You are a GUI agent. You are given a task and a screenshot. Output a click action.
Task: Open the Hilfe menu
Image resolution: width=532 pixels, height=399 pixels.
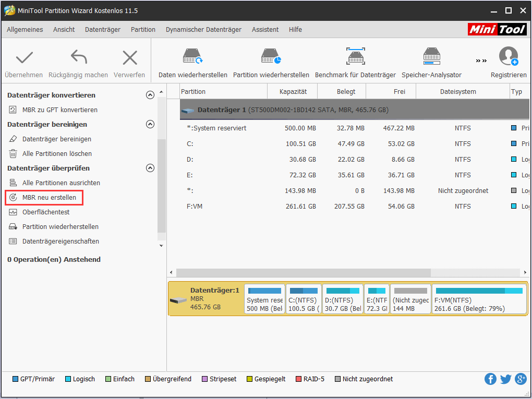coord(295,30)
